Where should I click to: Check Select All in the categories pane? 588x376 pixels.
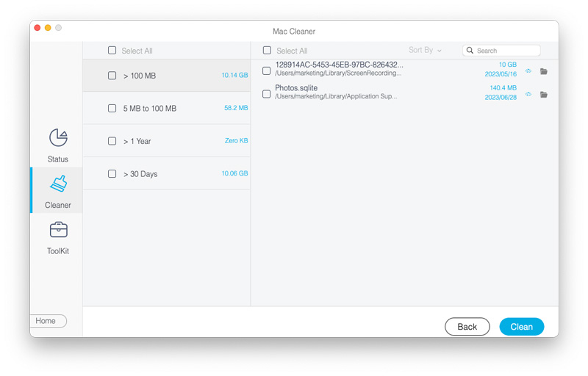click(112, 50)
